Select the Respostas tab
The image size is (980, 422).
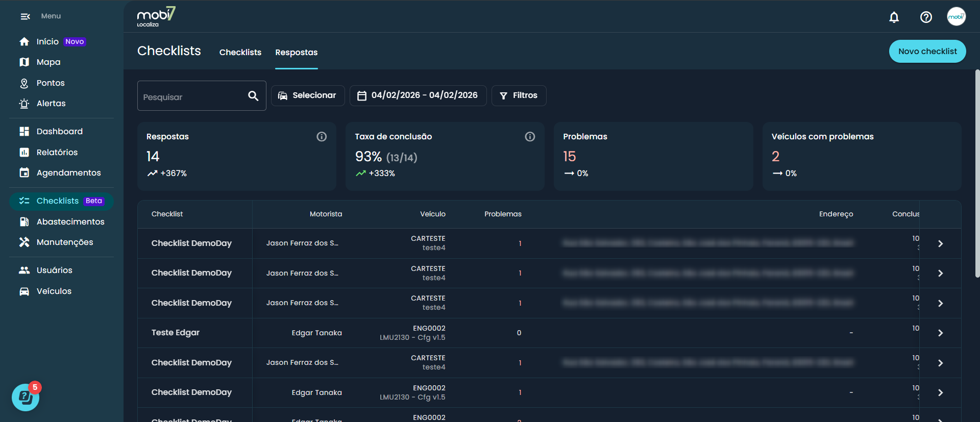[296, 53]
